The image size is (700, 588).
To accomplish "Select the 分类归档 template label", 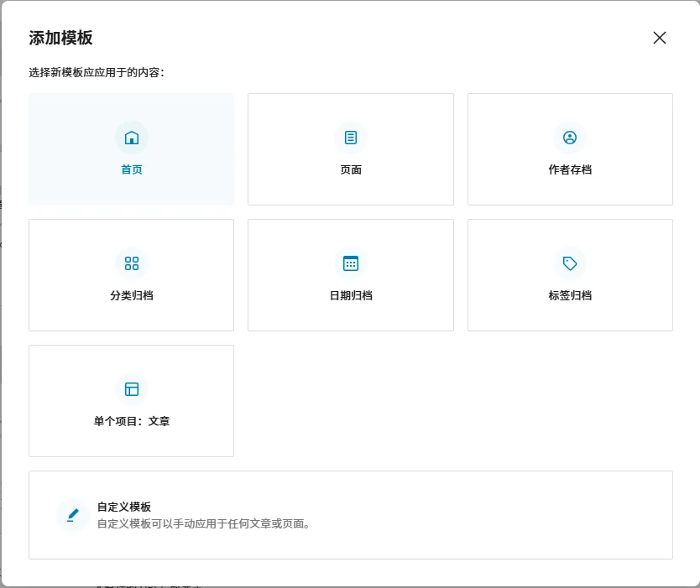I will click(132, 295).
